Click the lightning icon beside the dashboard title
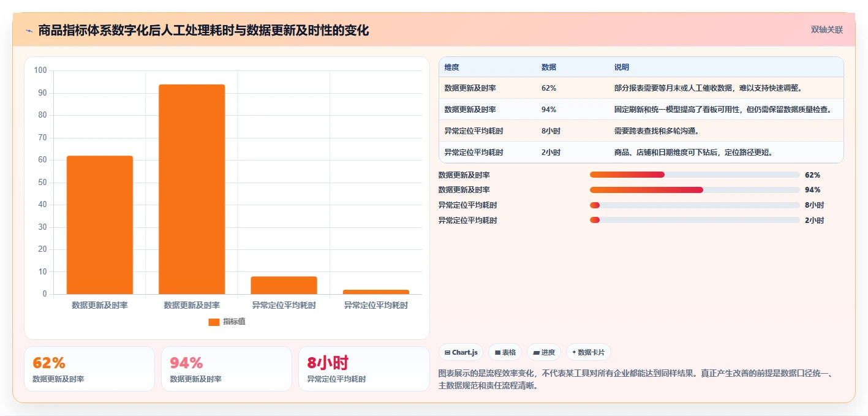 29,31
